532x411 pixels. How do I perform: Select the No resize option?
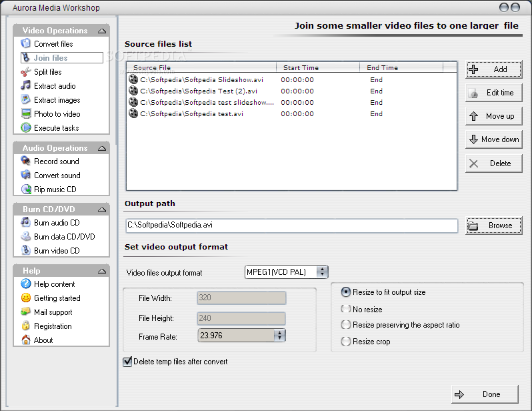[345, 309]
